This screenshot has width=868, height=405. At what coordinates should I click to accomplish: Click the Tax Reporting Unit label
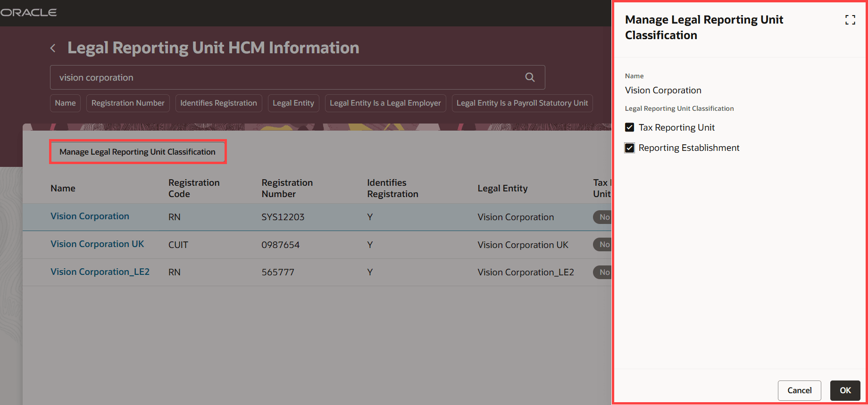[x=676, y=128]
